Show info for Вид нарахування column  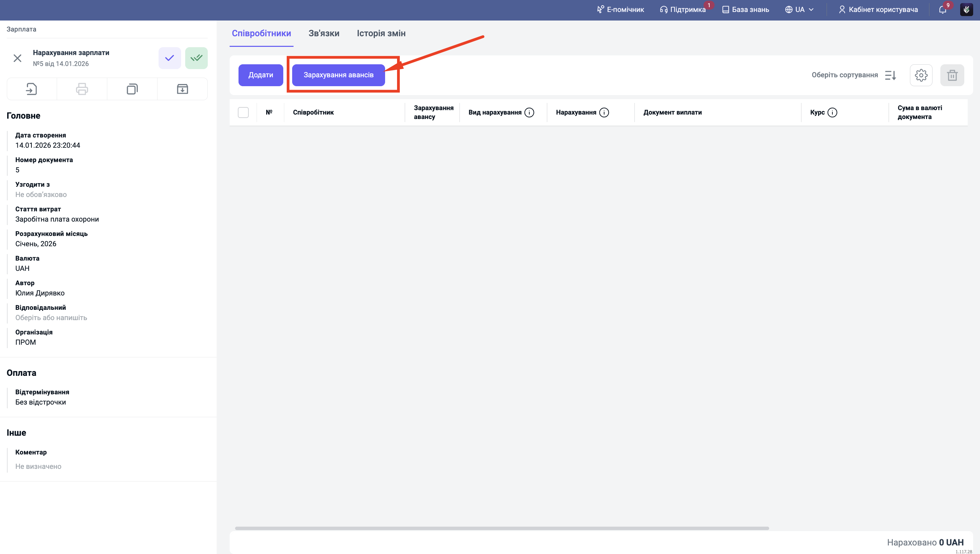tap(529, 112)
